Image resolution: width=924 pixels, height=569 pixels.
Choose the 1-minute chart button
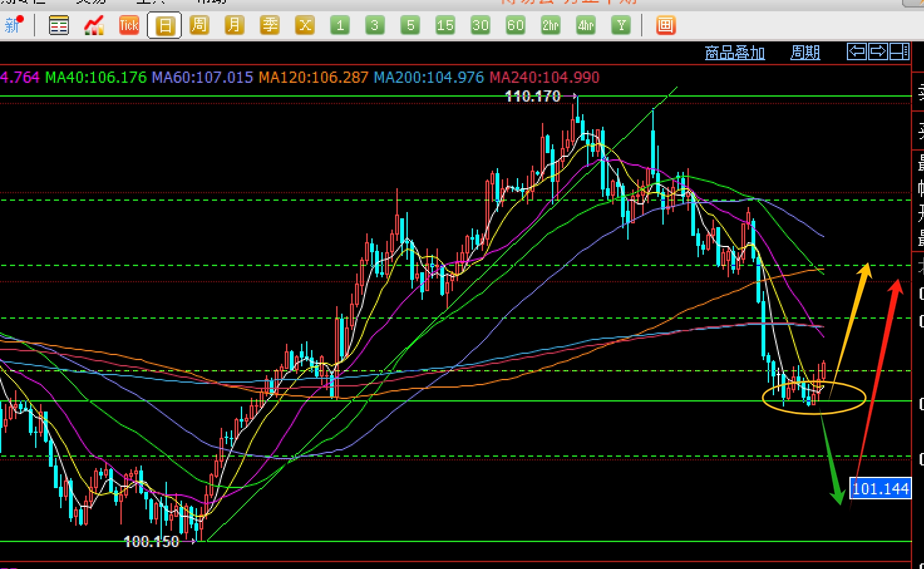coord(340,26)
